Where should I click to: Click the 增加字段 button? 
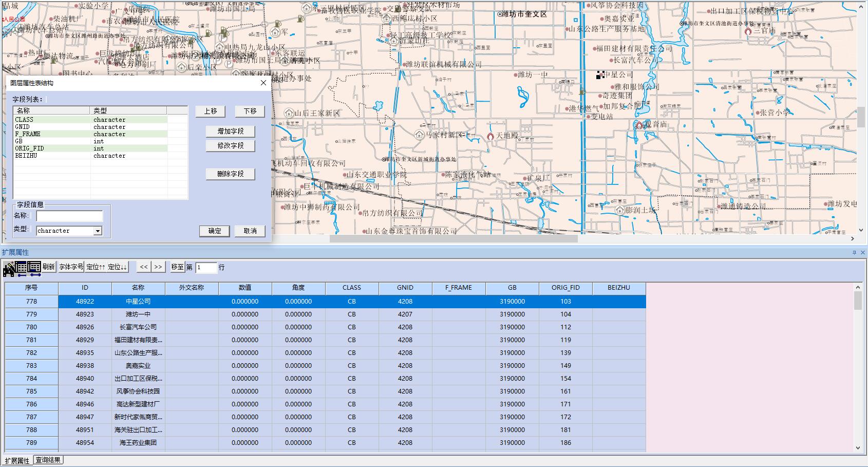(230, 132)
